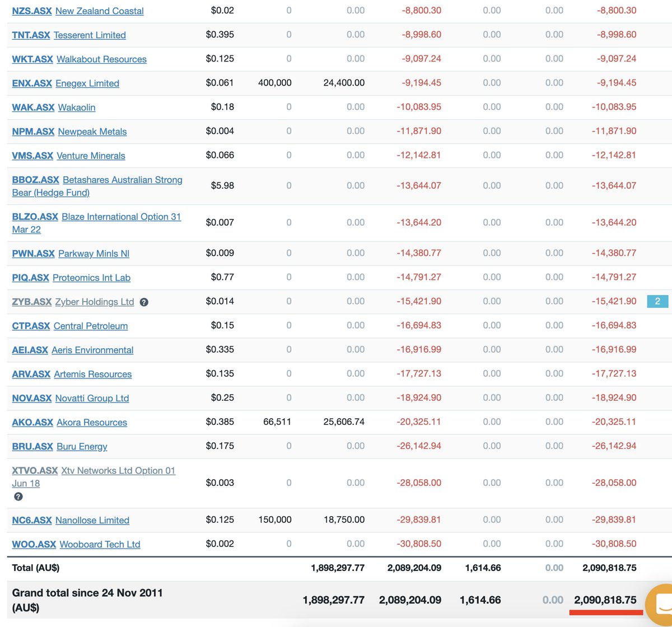Select Proteomics price $0.77
This screenshot has width=672, height=627.
pos(222,277)
